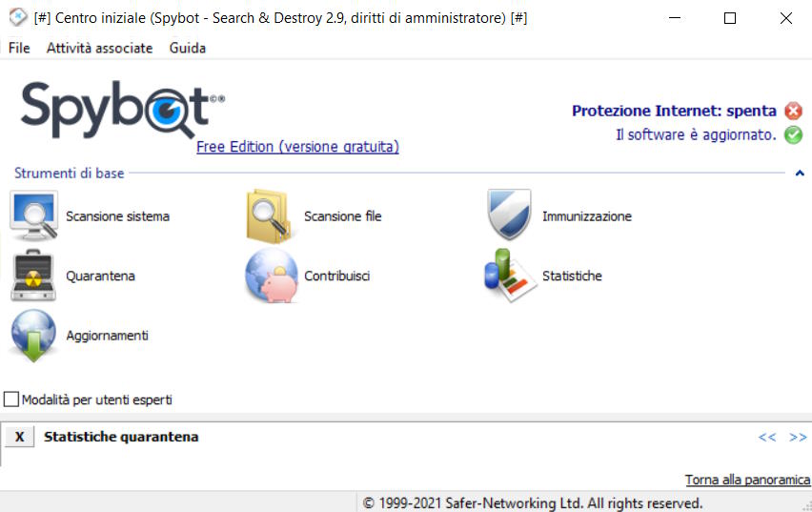Click the green software updated checkmark icon

tap(793, 134)
